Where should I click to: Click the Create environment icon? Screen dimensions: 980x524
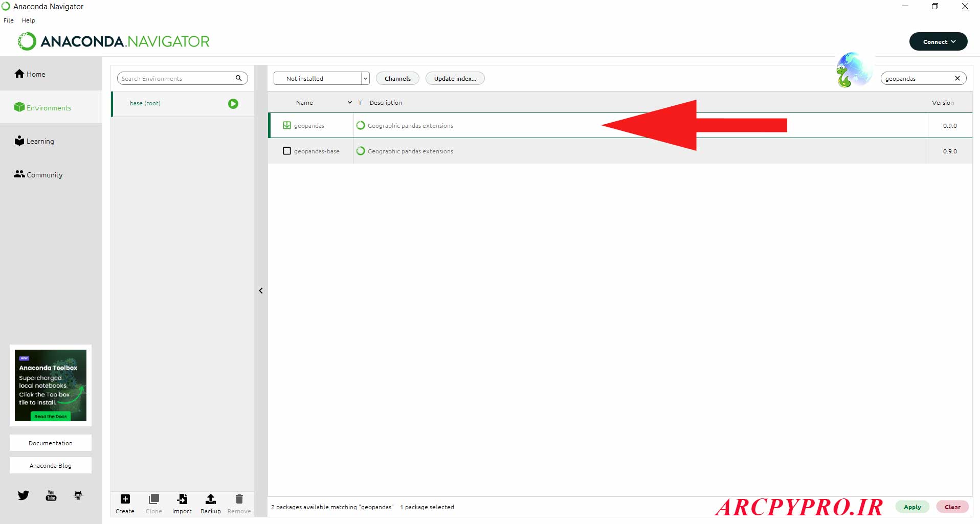[125, 499]
